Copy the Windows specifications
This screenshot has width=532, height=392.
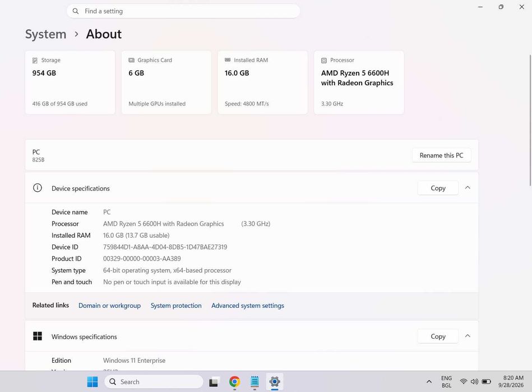[438, 336]
